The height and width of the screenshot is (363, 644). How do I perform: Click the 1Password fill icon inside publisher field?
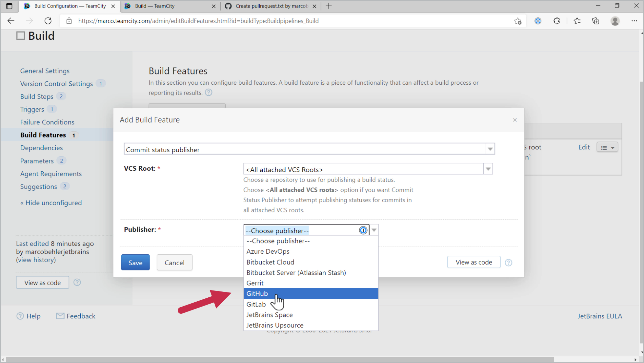point(363,230)
